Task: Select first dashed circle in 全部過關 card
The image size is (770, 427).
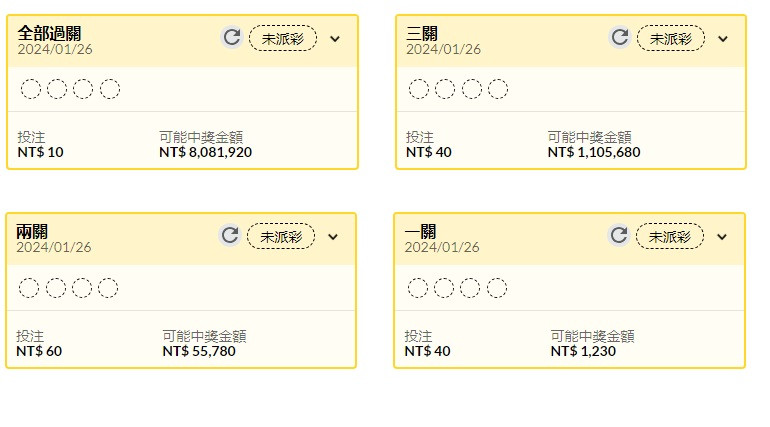Action: click(31, 89)
